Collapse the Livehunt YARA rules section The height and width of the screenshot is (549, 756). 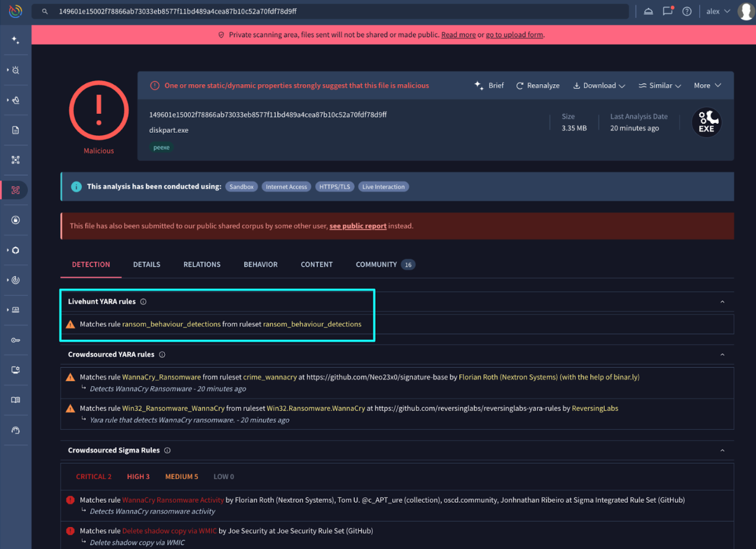[x=722, y=302]
